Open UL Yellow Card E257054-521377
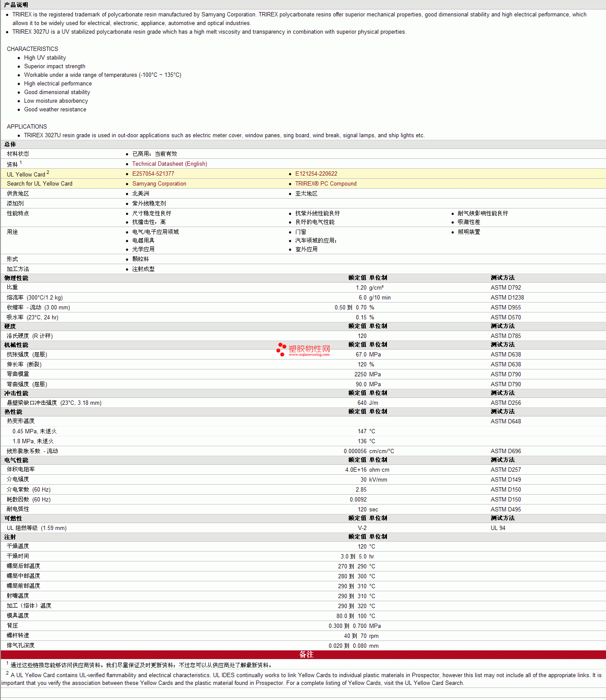The width and height of the screenshot is (606, 700). point(153,174)
